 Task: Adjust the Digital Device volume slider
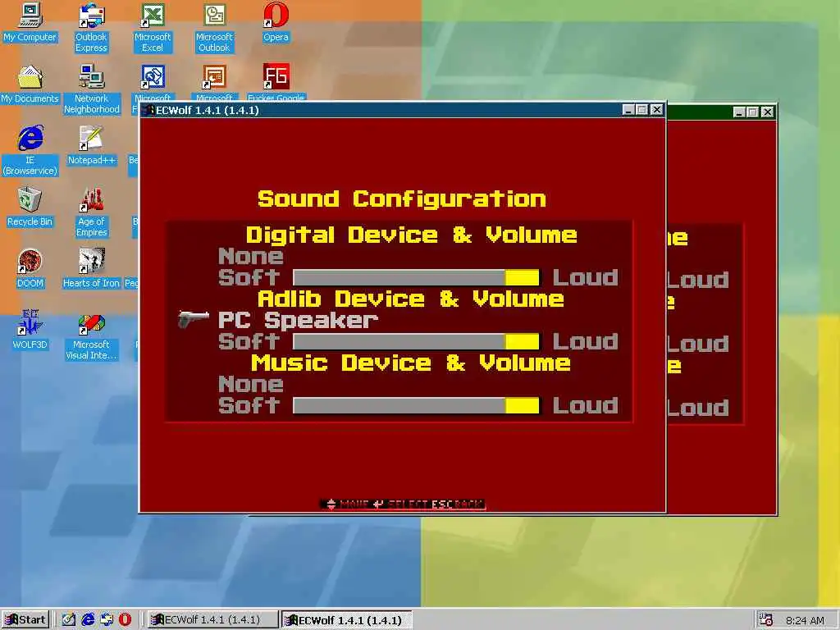click(x=416, y=277)
